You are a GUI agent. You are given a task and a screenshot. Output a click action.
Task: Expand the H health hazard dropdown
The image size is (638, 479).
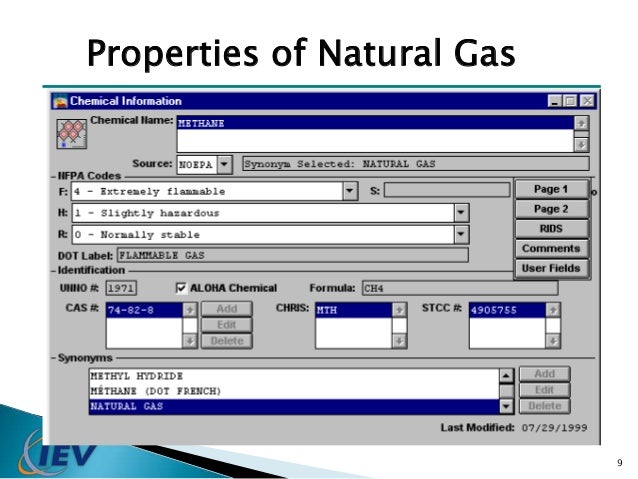coord(461,212)
